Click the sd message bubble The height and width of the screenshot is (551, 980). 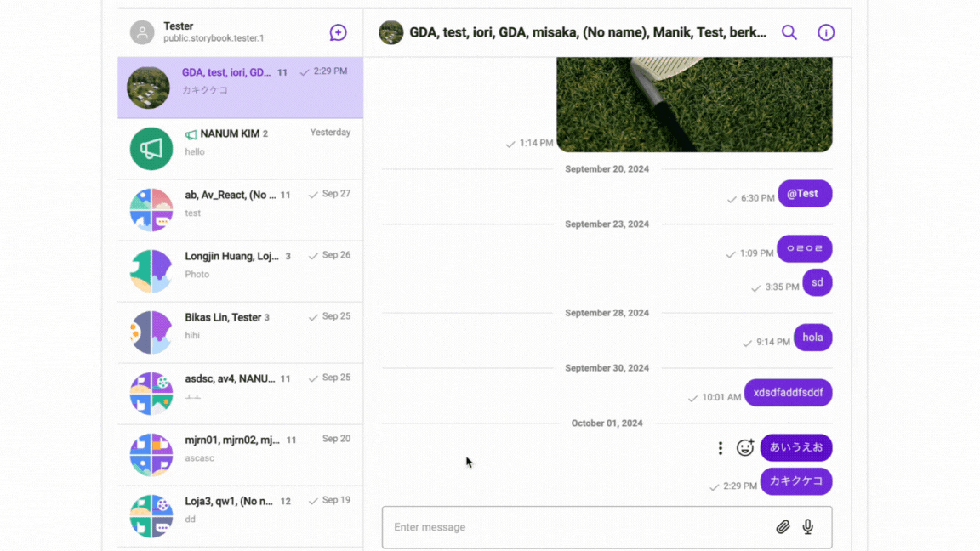coord(818,282)
